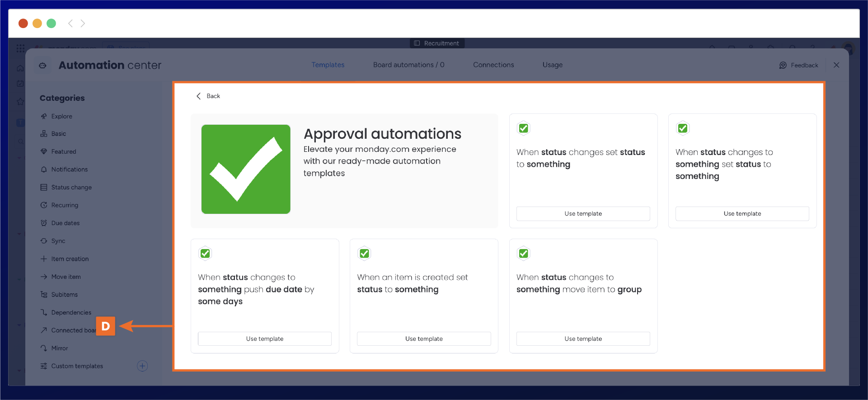Viewport: 868px width, 400px height.
Task: Open the Connections tab
Action: point(493,65)
